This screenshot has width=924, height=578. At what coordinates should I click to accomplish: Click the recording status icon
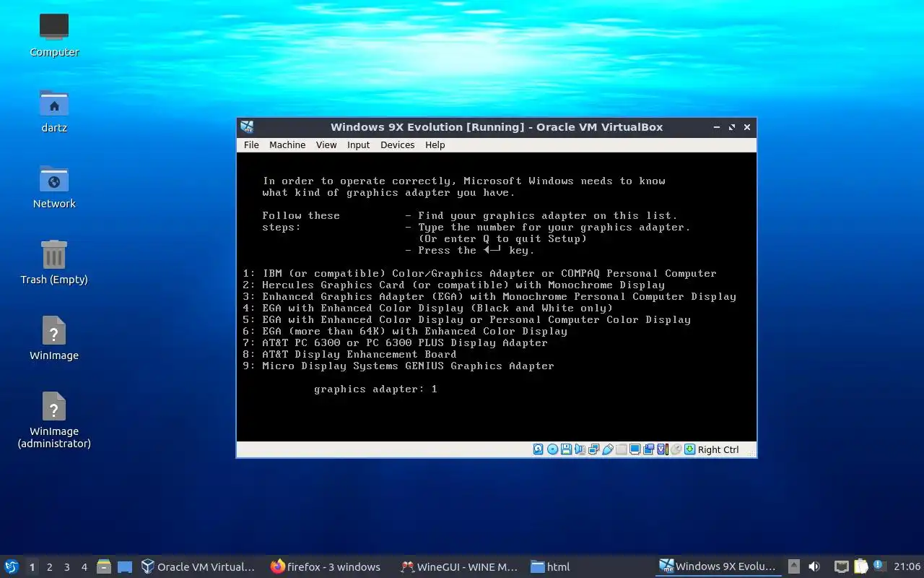(648, 449)
